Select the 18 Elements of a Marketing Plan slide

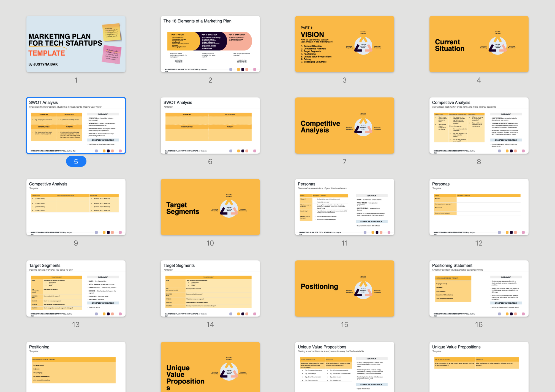(x=210, y=44)
